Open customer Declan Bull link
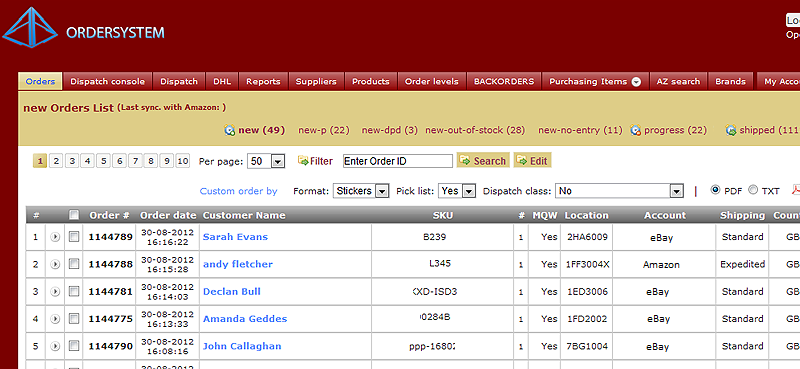The image size is (800, 369). (x=232, y=291)
